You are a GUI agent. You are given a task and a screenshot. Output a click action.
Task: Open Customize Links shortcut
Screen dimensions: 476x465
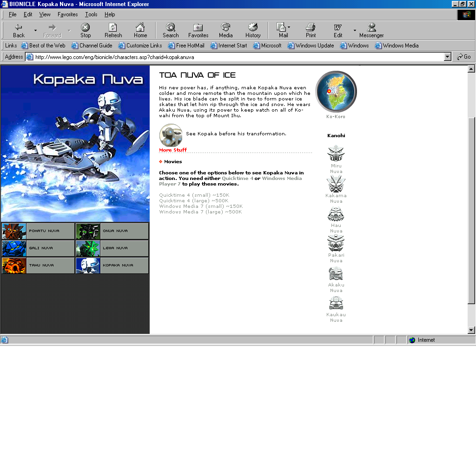pyautogui.click(x=140, y=46)
